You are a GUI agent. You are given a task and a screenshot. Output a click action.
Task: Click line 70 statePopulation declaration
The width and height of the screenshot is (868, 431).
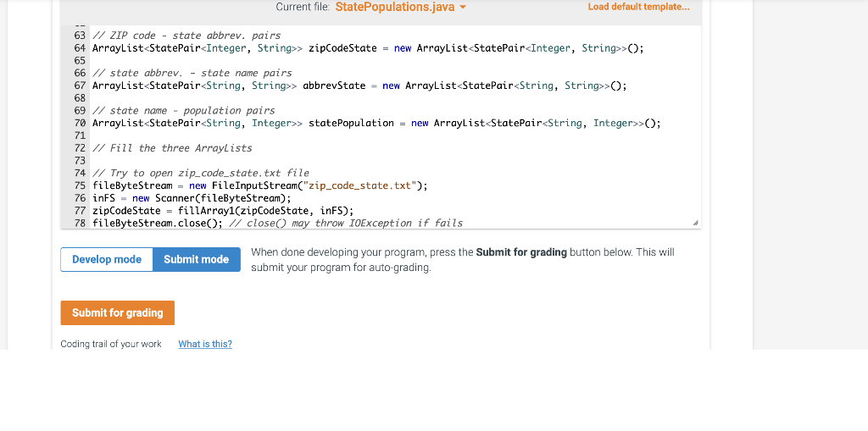tap(376, 123)
